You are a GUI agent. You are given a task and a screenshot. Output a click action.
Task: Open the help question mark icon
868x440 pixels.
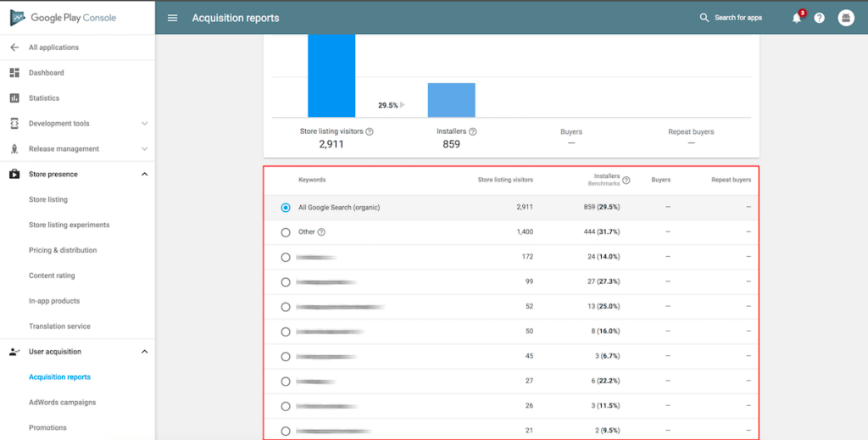click(x=820, y=18)
